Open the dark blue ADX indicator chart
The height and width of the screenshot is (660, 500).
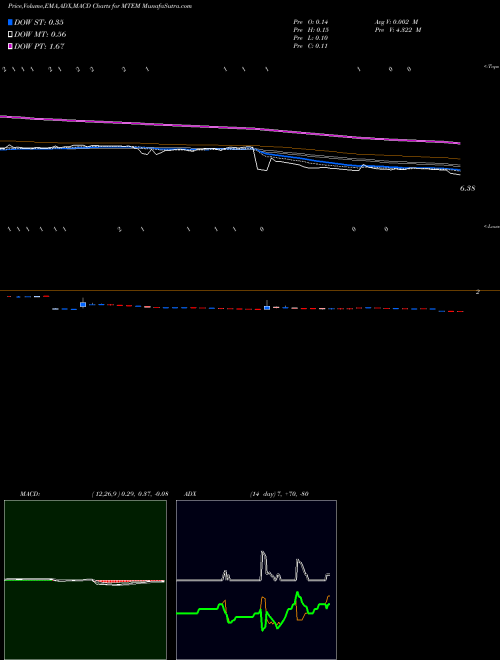[x=256, y=580]
